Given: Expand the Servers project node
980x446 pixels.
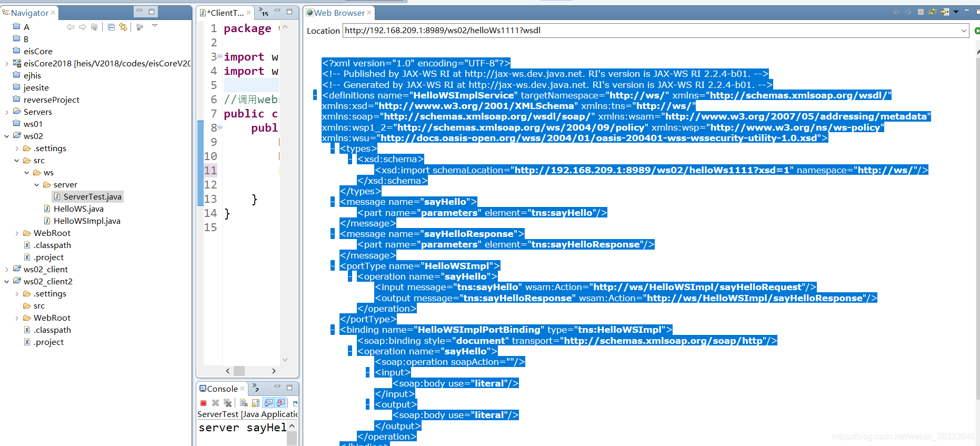Looking at the screenshot, I should [x=7, y=112].
